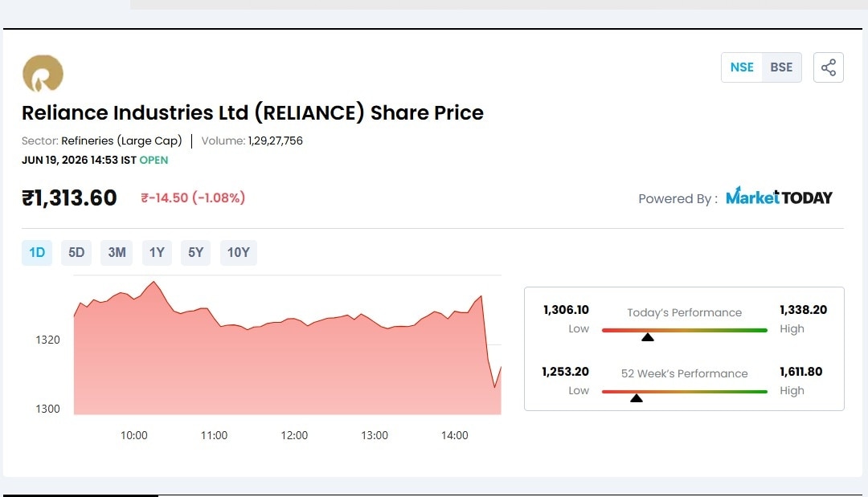
Task: Click the MarketToday logo
Action: [x=779, y=197]
